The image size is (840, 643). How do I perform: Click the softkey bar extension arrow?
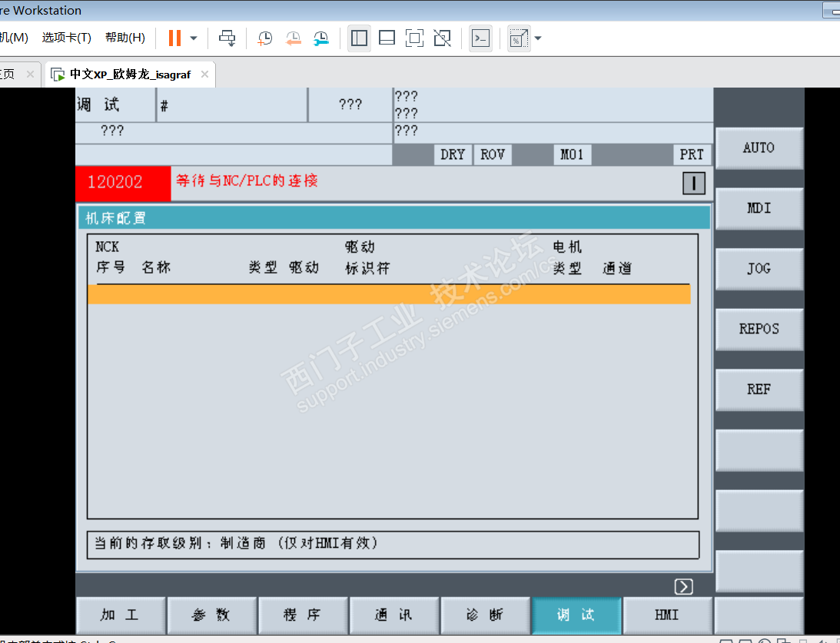(x=683, y=587)
